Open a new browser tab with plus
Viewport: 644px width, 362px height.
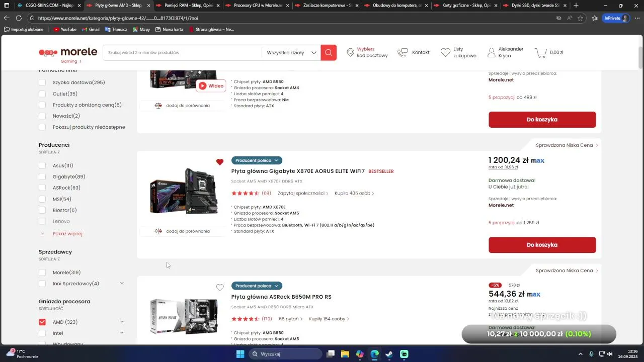(x=576, y=6)
